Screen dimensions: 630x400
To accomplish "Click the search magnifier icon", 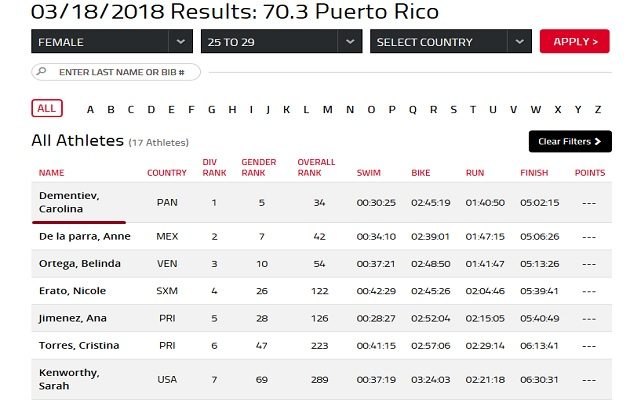I will (x=42, y=72).
